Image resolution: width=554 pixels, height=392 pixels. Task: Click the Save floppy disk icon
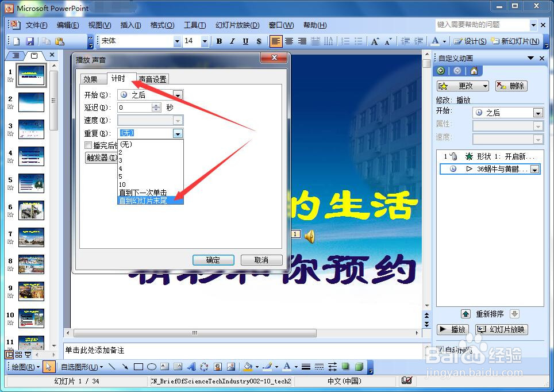pyautogui.click(x=30, y=41)
